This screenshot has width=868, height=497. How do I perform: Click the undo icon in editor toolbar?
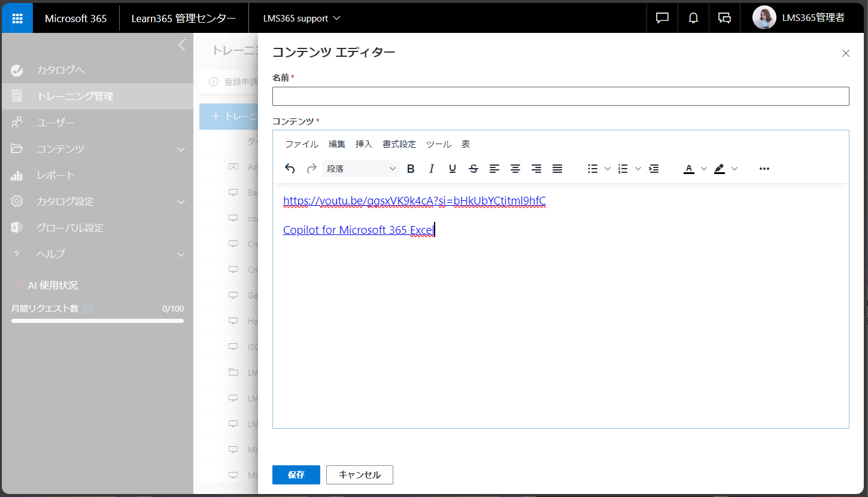click(x=290, y=169)
